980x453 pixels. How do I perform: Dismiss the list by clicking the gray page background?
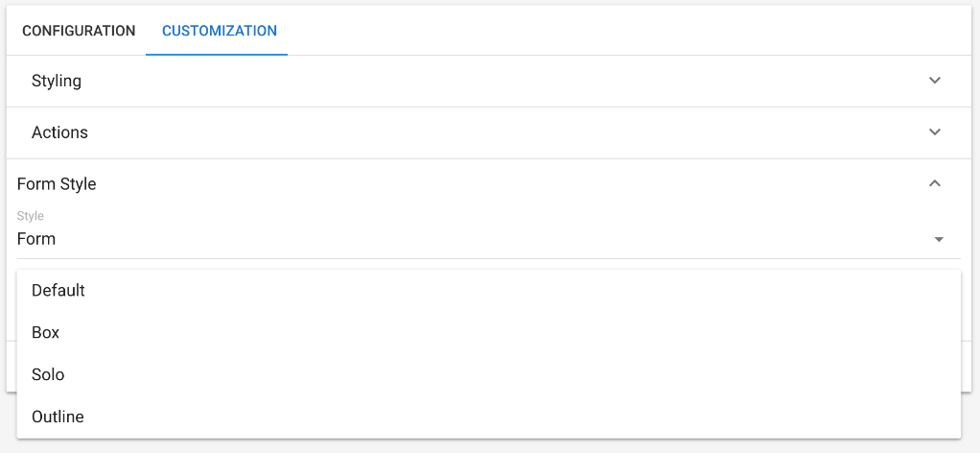970,422
